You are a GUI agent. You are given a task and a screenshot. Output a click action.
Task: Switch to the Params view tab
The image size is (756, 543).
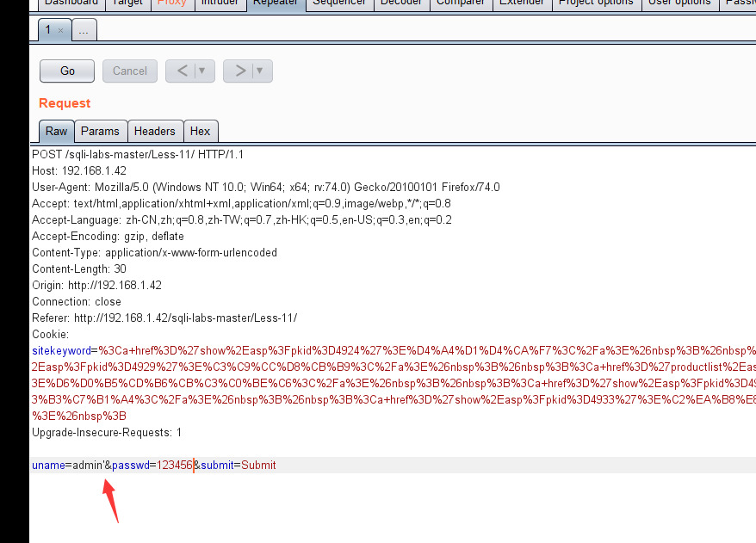click(x=100, y=131)
